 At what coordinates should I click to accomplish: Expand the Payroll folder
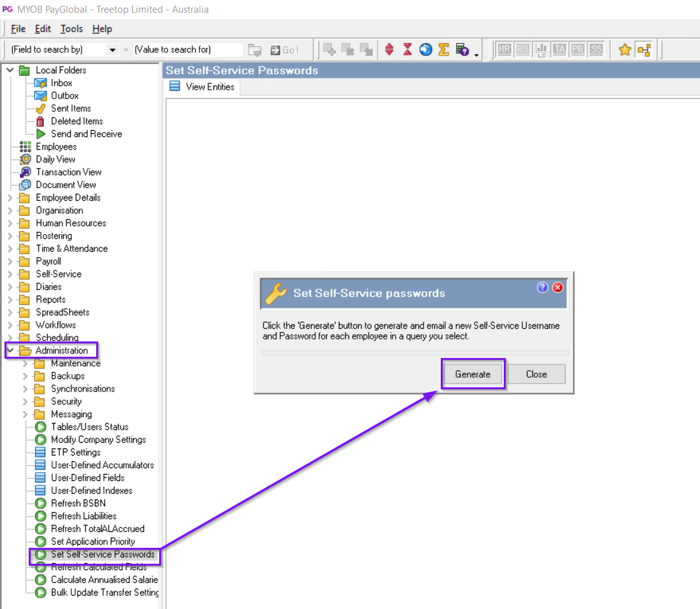coord(10,261)
